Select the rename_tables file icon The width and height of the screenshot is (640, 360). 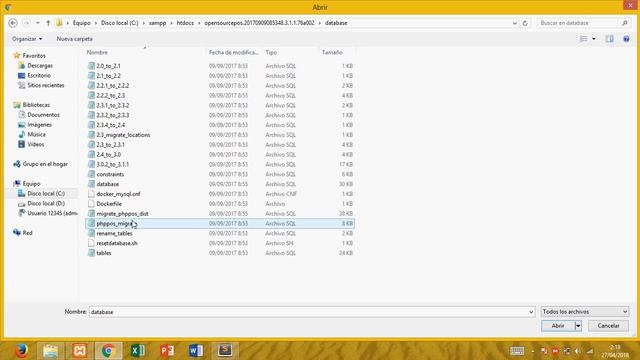coord(91,233)
